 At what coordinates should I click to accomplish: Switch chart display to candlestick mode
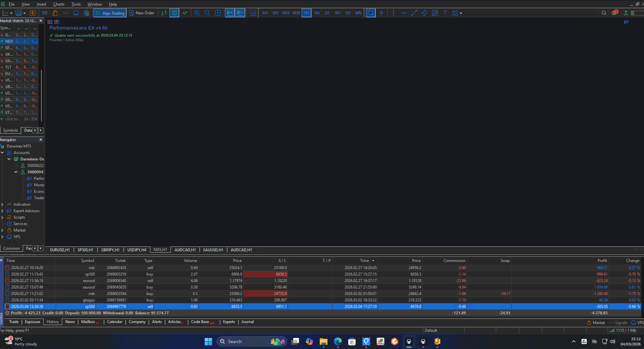174,13
